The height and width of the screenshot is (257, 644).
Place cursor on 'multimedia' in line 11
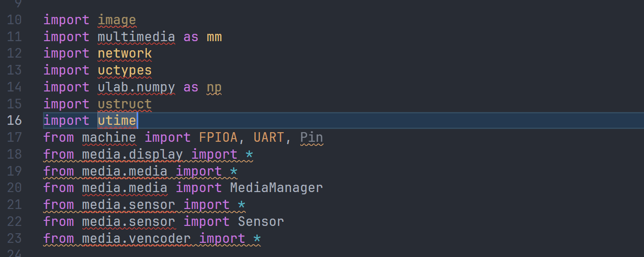[136, 37]
